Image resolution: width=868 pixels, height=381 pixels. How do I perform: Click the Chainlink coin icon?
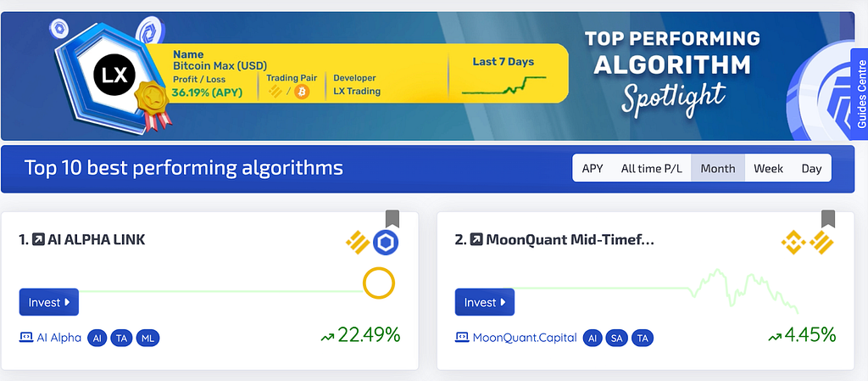tap(386, 243)
